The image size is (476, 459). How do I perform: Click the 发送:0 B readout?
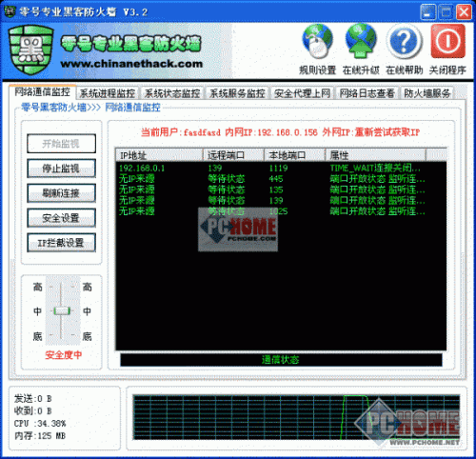(33, 398)
